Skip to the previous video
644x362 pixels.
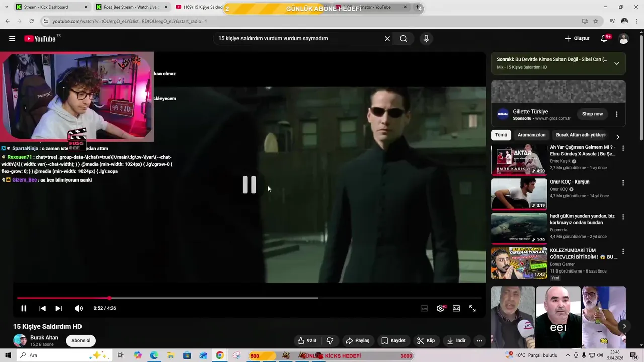click(42, 308)
